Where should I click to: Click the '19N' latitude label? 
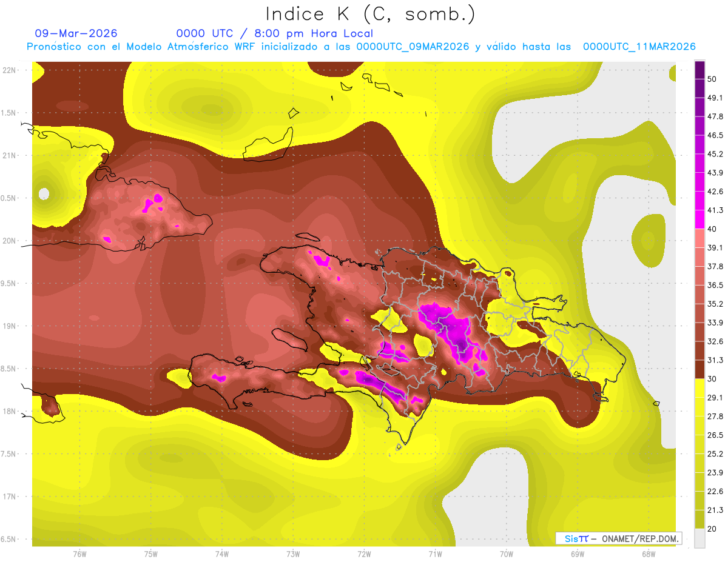pyautogui.click(x=10, y=326)
